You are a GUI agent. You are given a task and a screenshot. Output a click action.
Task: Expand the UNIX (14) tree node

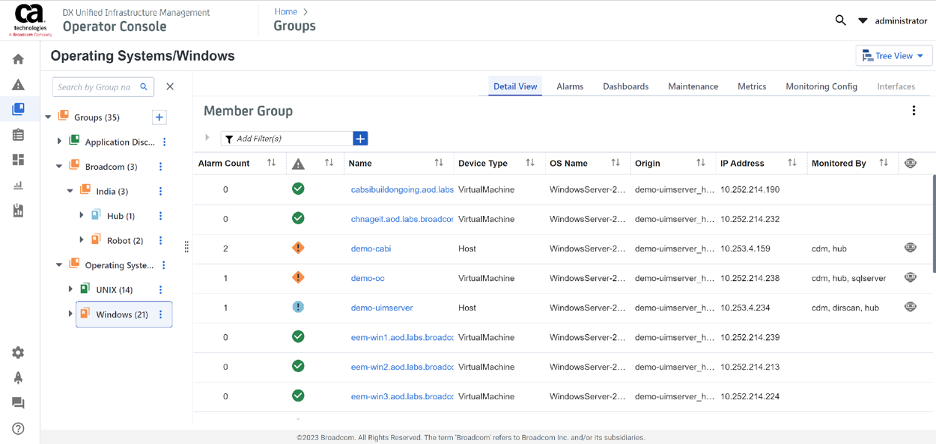72,289
